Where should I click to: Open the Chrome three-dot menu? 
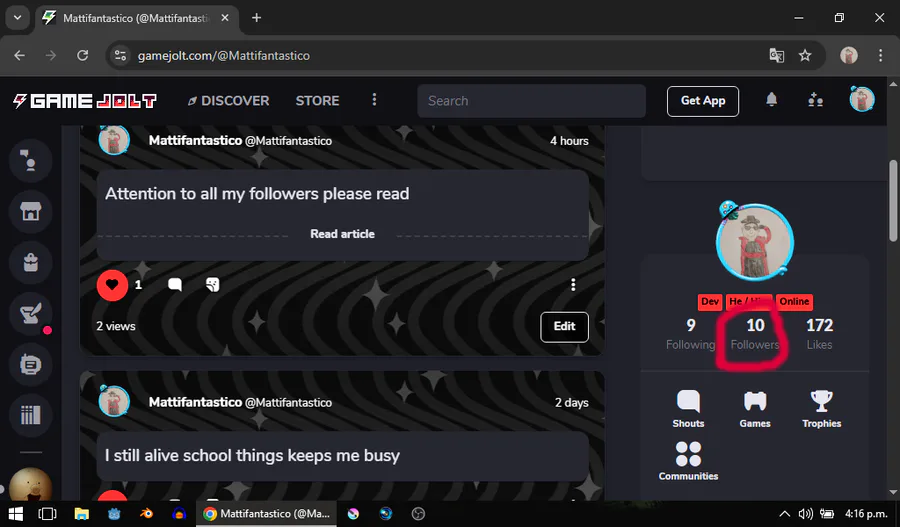coord(880,56)
